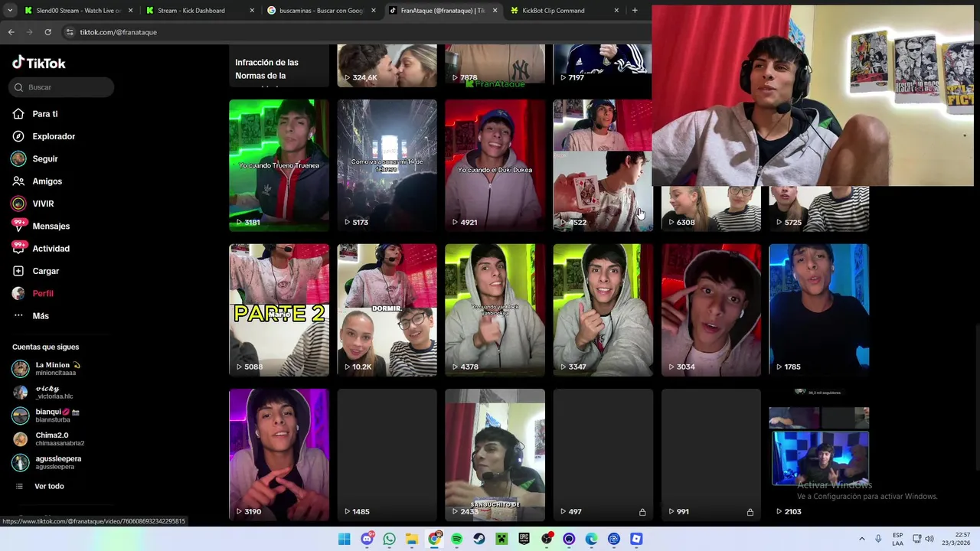The image size is (980, 551).
Task: Open the video with 4378 views
Action: pyautogui.click(x=495, y=310)
